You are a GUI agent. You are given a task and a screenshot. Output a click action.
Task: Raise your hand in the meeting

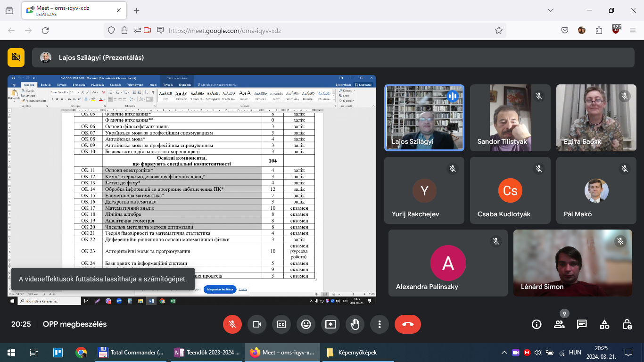tap(355, 324)
